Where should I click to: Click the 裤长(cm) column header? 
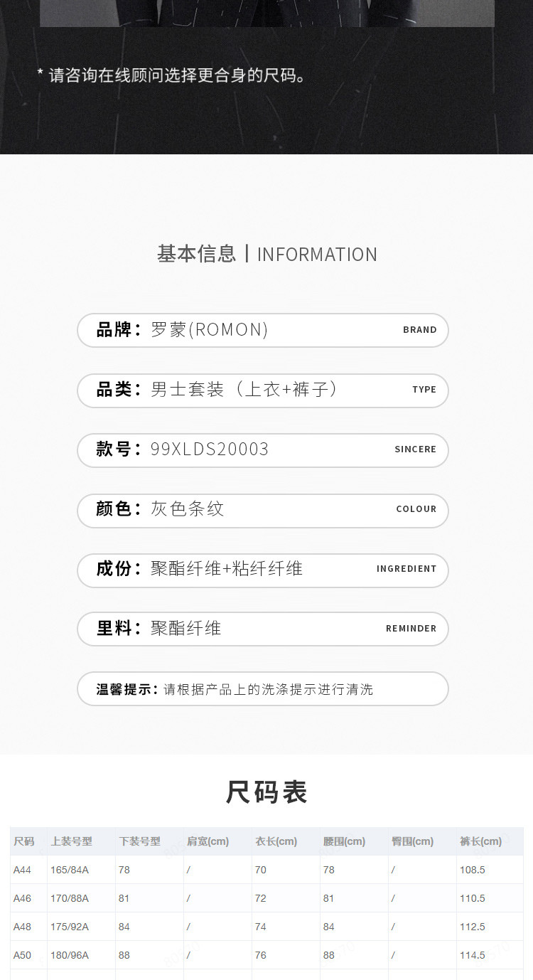[480, 841]
